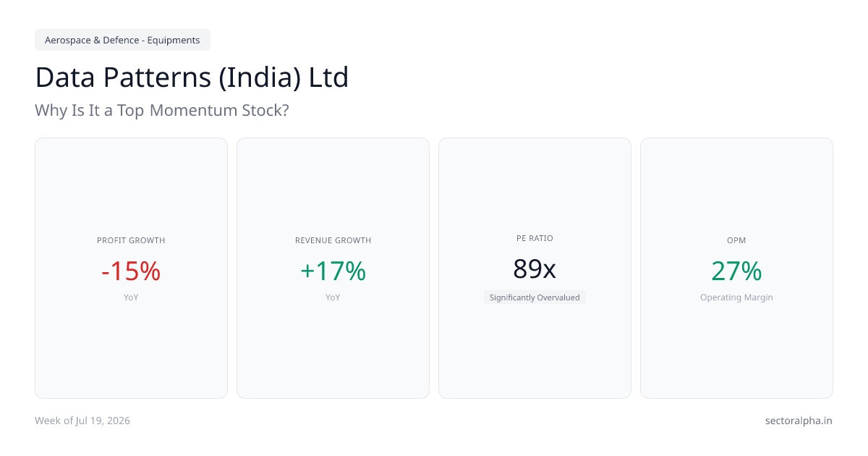Select the PE RATIO label
The height and width of the screenshot is (456, 868).
coord(535,238)
